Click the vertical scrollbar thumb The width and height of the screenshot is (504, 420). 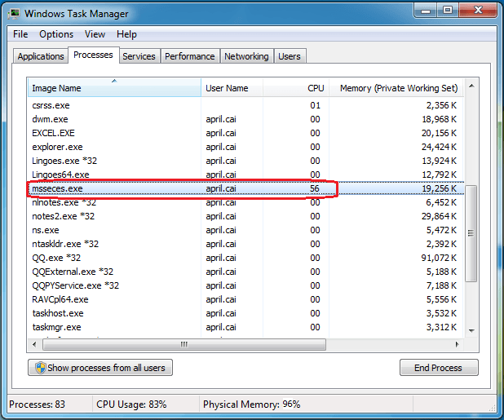tap(471, 233)
